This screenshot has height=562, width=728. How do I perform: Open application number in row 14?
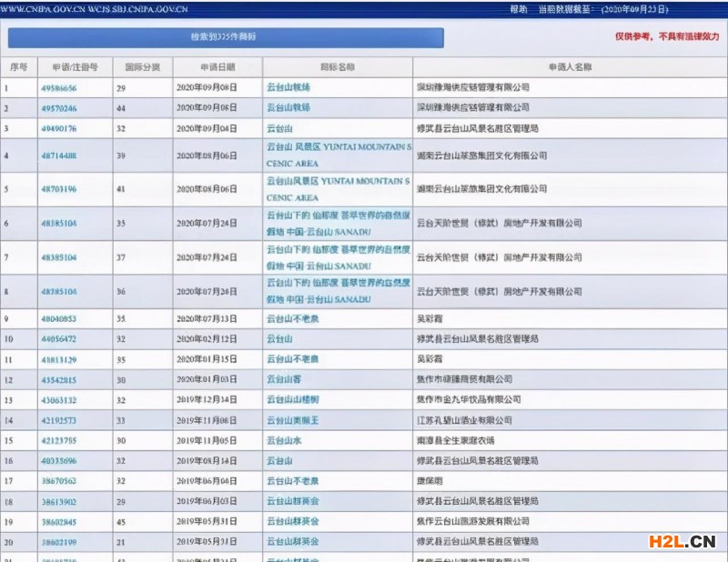pos(59,420)
